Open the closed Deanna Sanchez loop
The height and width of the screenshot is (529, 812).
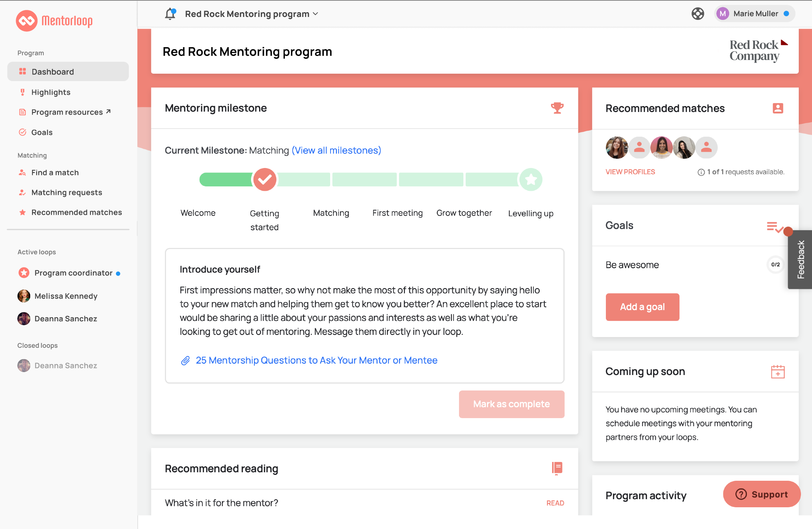[x=57, y=365]
